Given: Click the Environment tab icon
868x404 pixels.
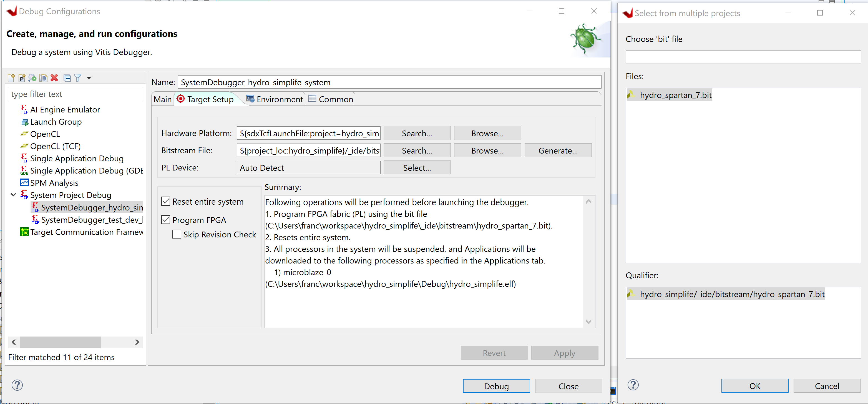Looking at the screenshot, I should (250, 99).
